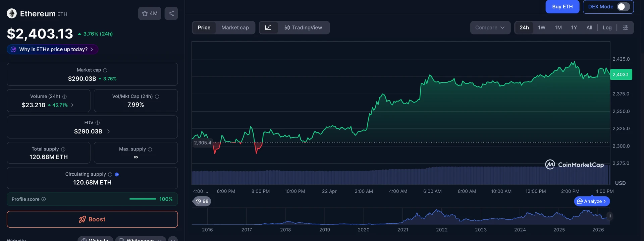This screenshot has width=644, height=241.
Task: Click the $290.03B market cap value
Action: coord(82,78)
